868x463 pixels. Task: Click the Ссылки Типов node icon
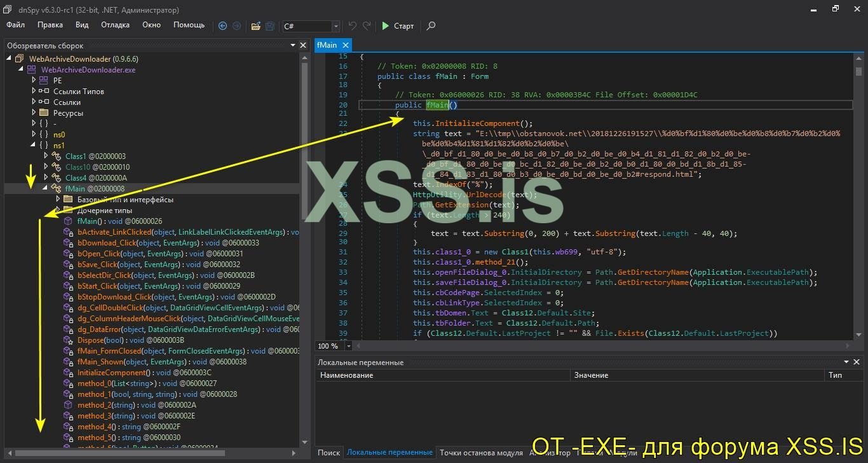click(x=43, y=92)
